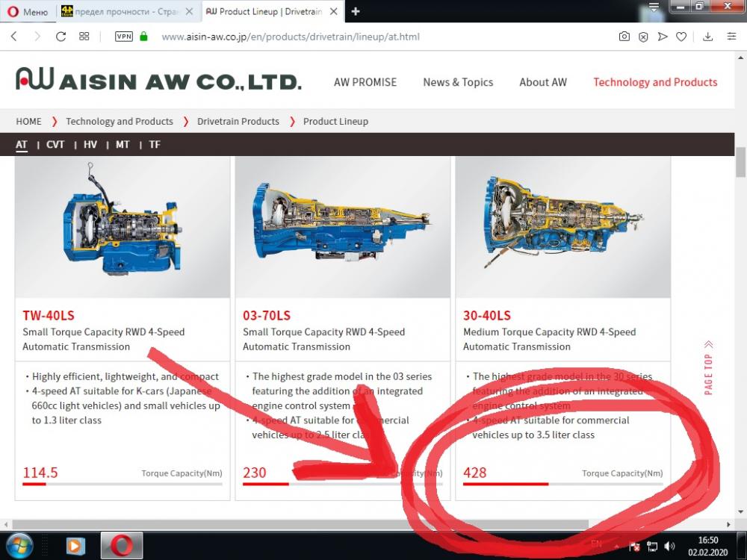Open the Windows Start menu
The height and width of the screenshot is (560, 747).
click(19, 546)
